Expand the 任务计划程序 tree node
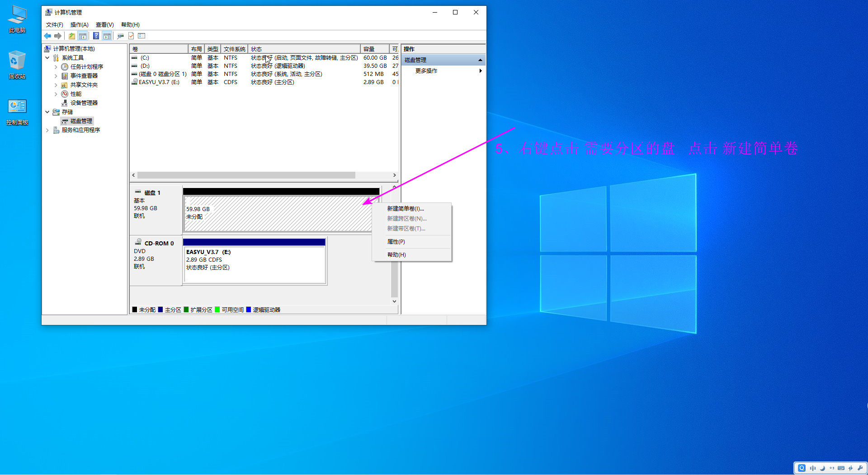The height and width of the screenshot is (475, 868). click(56, 67)
